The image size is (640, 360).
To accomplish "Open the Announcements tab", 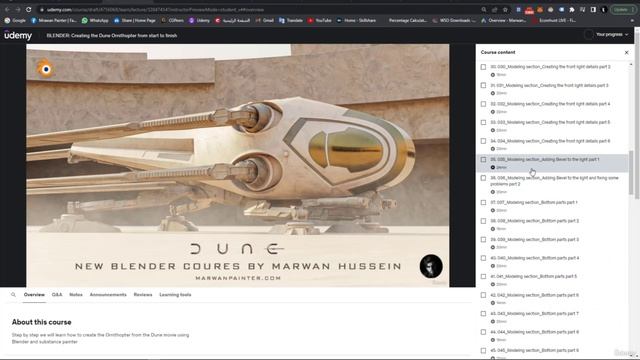I will (108, 295).
